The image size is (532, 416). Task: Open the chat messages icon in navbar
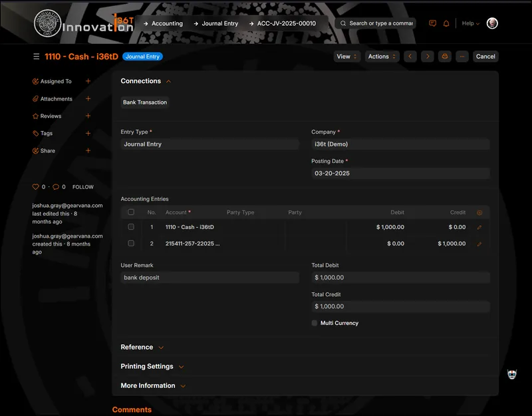[x=432, y=23]
